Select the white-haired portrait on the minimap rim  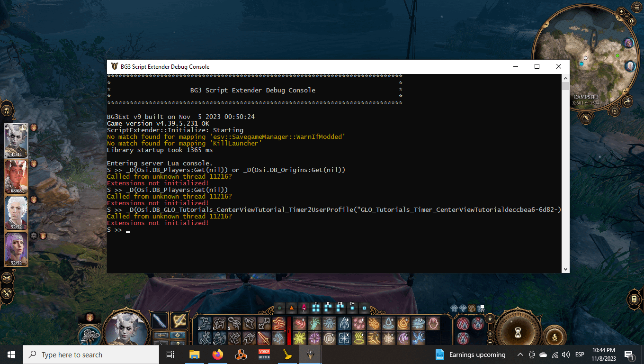point(630,66)
